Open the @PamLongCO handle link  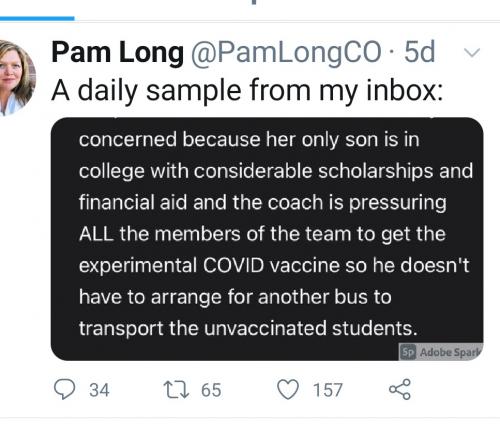(286, 53)
